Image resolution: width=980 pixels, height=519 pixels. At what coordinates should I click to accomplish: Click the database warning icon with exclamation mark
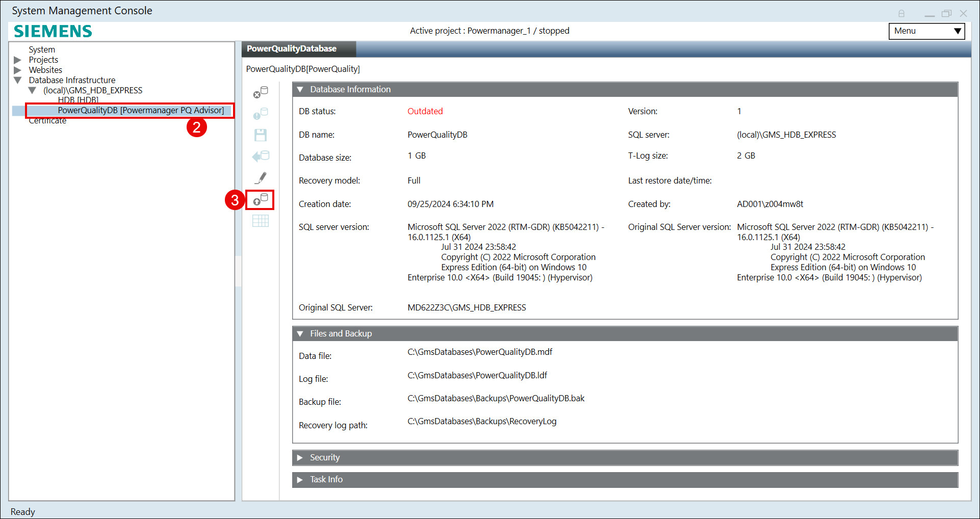tap(261, 114)
